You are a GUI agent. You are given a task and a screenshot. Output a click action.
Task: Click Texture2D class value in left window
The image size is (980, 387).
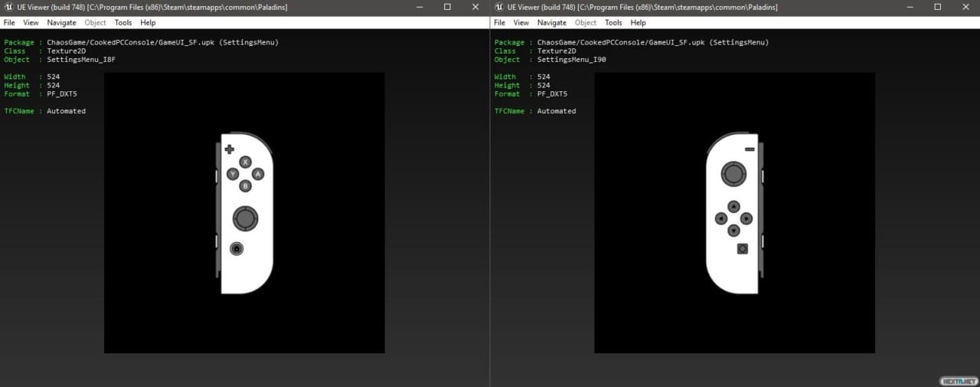(66, 51)
